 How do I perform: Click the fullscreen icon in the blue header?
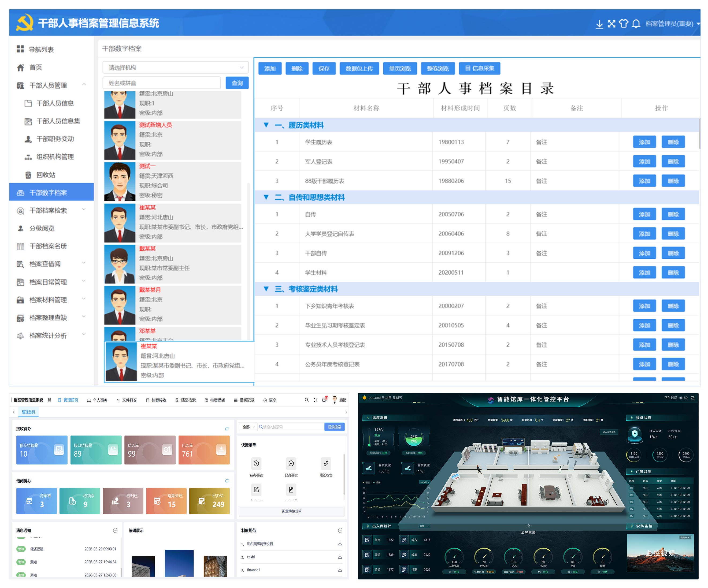(x=611, y=24)
